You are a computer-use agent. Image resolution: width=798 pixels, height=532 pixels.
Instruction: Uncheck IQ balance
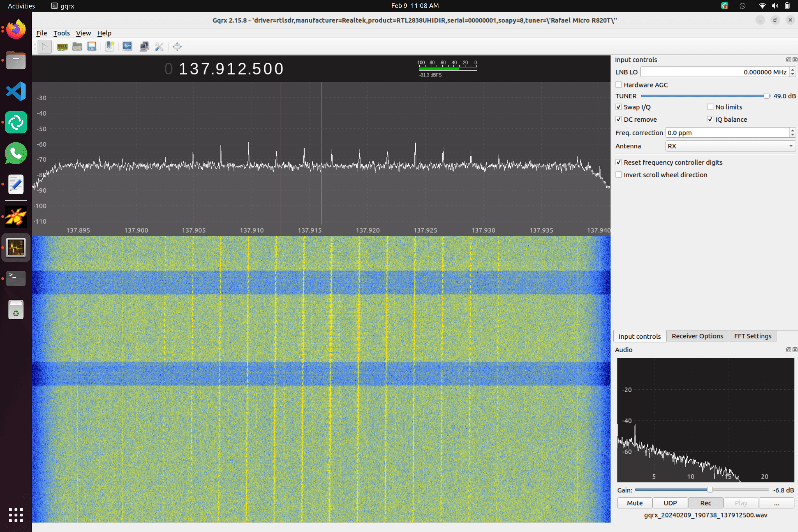point(710,119)
